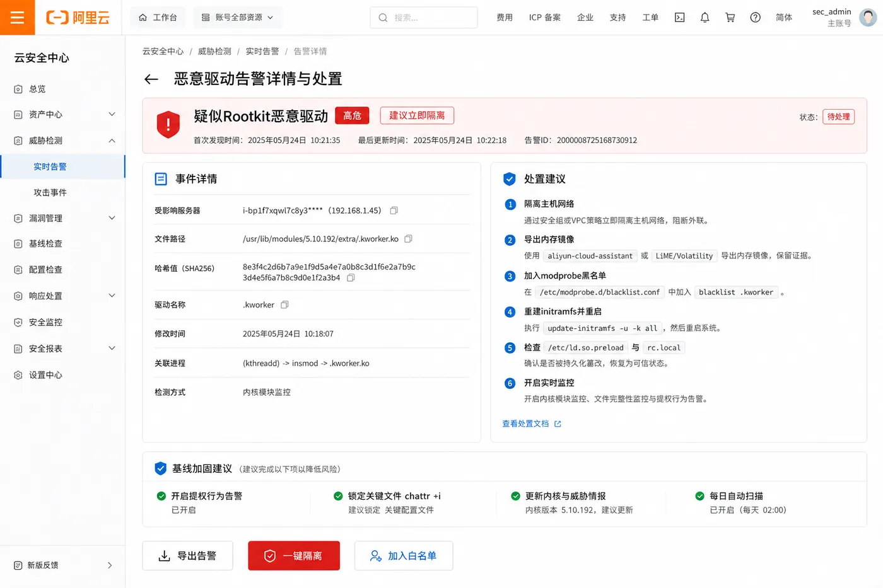
Task: Open 设置中心 in the sidebar
Action: click(62, 375)
